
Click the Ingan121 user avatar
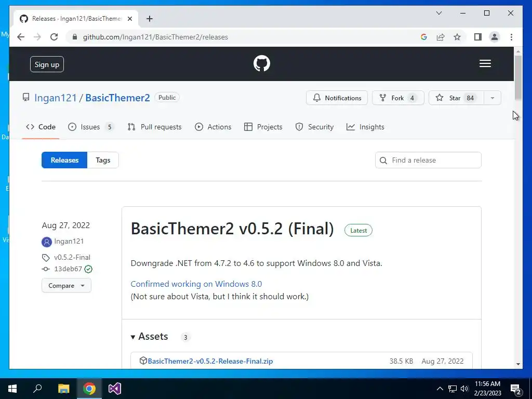46,242
